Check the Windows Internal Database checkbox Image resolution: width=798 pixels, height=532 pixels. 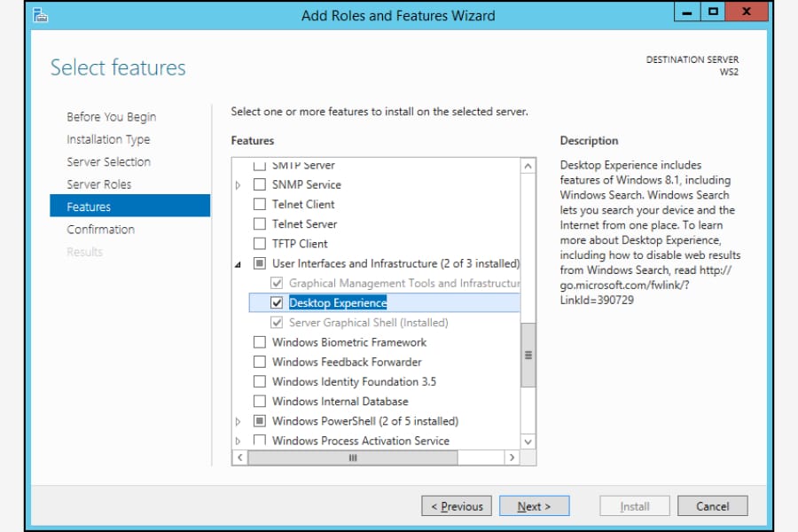coord(260,401)
